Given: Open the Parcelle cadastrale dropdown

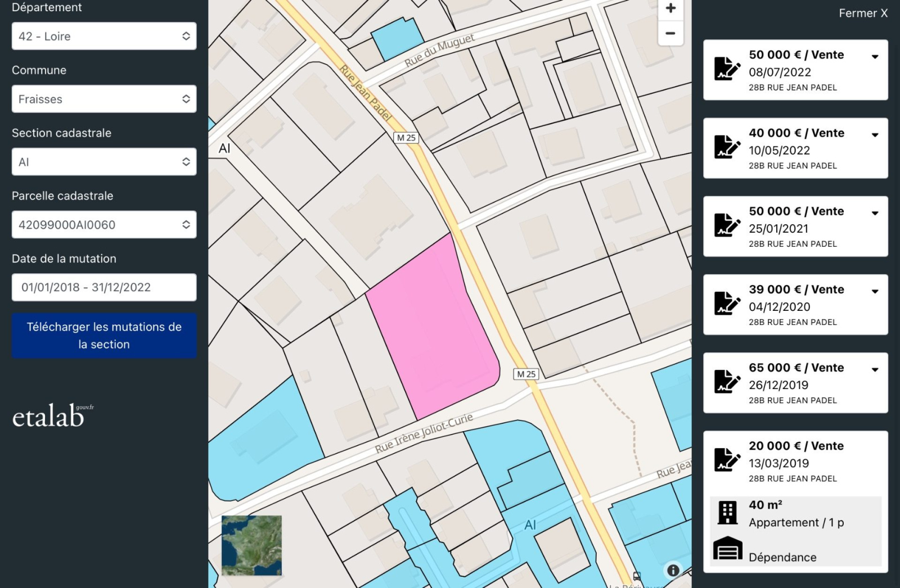Looking at the screenshot, I should tap(104, 225).
